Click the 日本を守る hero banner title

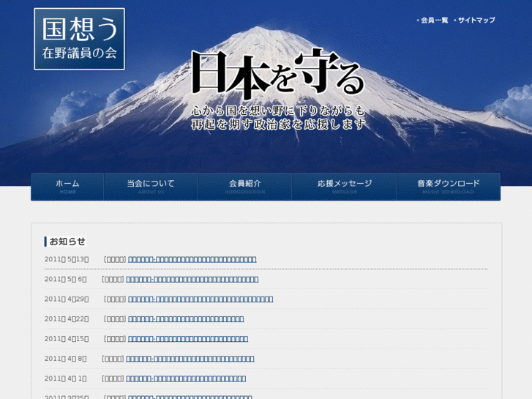point(277,72)
